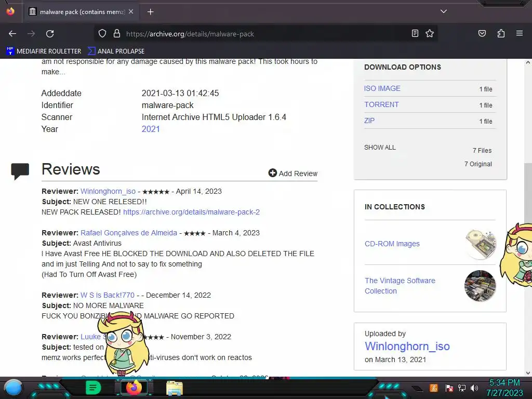The height and width of the screenshot is (399, 532).
Task: Close the malware pack tab
Action: click(131, 11)
